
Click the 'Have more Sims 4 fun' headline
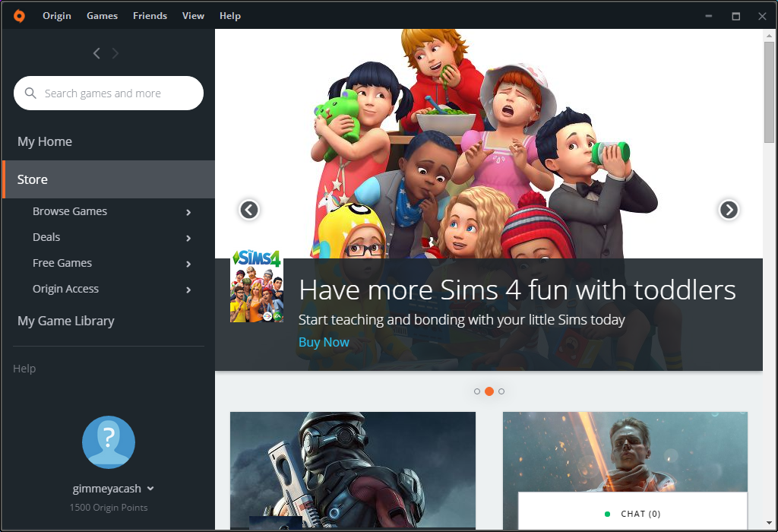click(x=517, y=290)
